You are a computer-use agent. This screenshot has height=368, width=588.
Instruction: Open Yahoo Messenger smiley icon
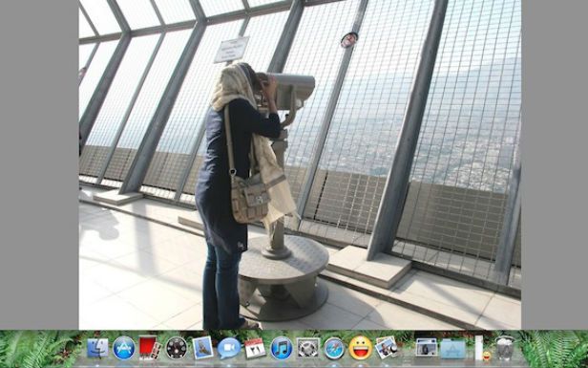point(361,348)
